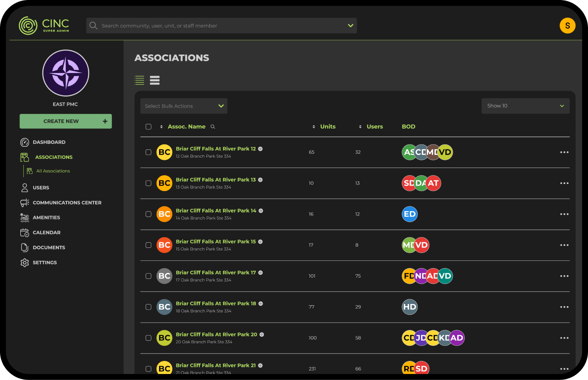Check the box for River Park 18
Image resolution: width=588 pixels, height=380 pixels.
coord(148,307)
